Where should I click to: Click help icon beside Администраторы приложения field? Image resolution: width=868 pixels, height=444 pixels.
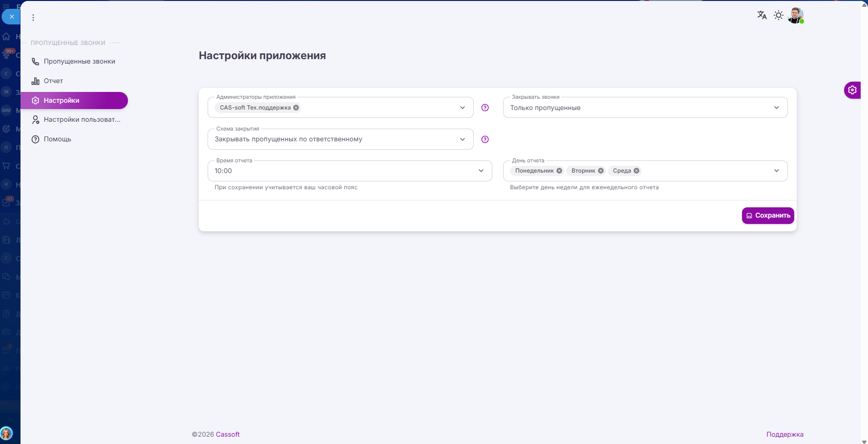click(x=485, y=108)
